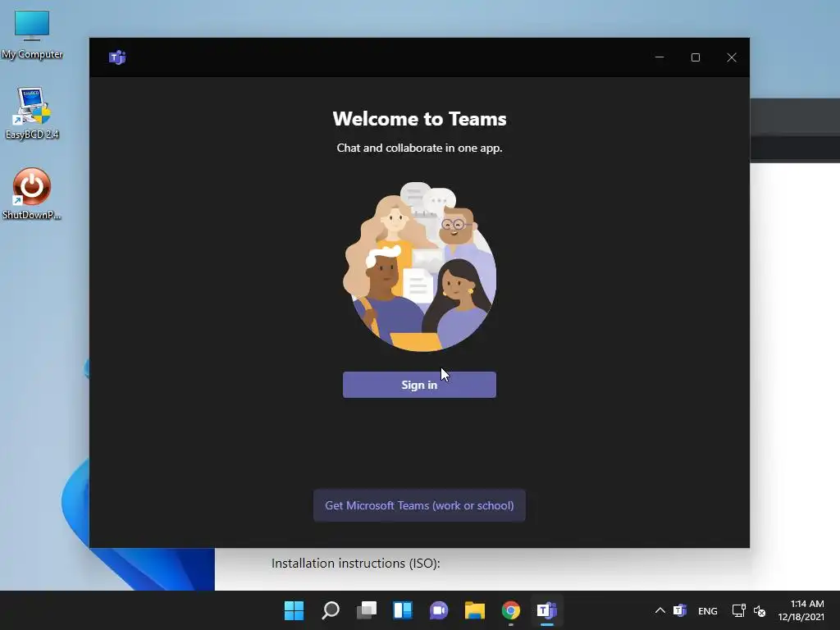Screen dimensions: 840x630
Task: Minimize the Teams window
Action: 660,57
